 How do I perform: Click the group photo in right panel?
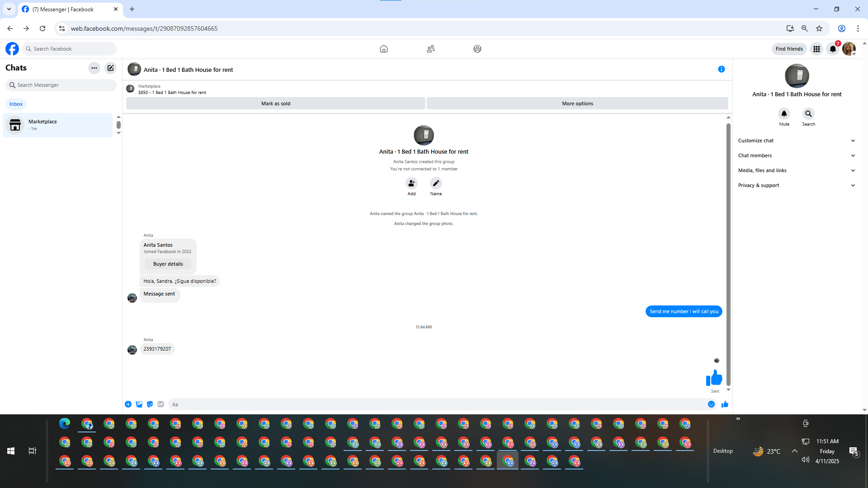tap(797, 76)
